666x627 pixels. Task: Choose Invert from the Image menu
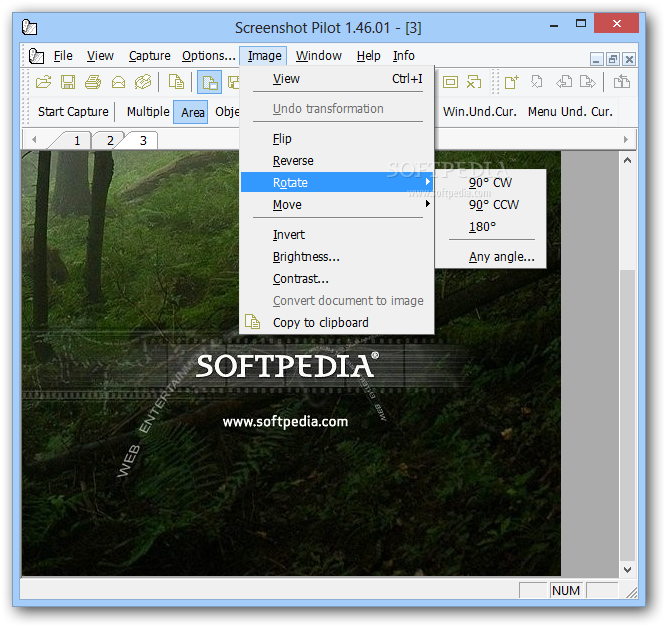(x=337, y=234)
